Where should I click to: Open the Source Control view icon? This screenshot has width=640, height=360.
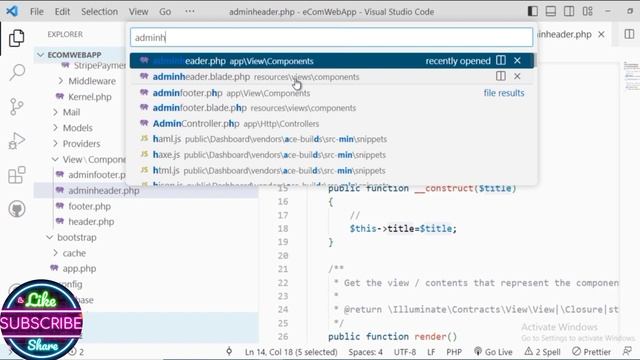point(17,107)
